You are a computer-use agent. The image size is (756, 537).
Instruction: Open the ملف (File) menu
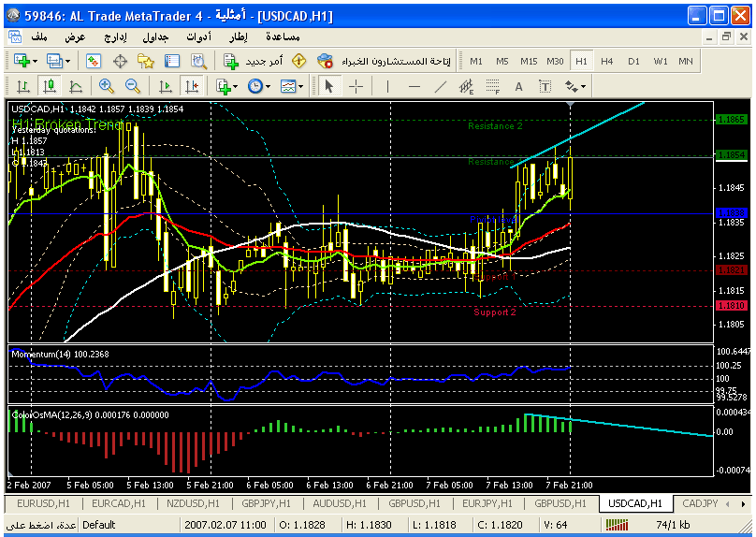39,36
